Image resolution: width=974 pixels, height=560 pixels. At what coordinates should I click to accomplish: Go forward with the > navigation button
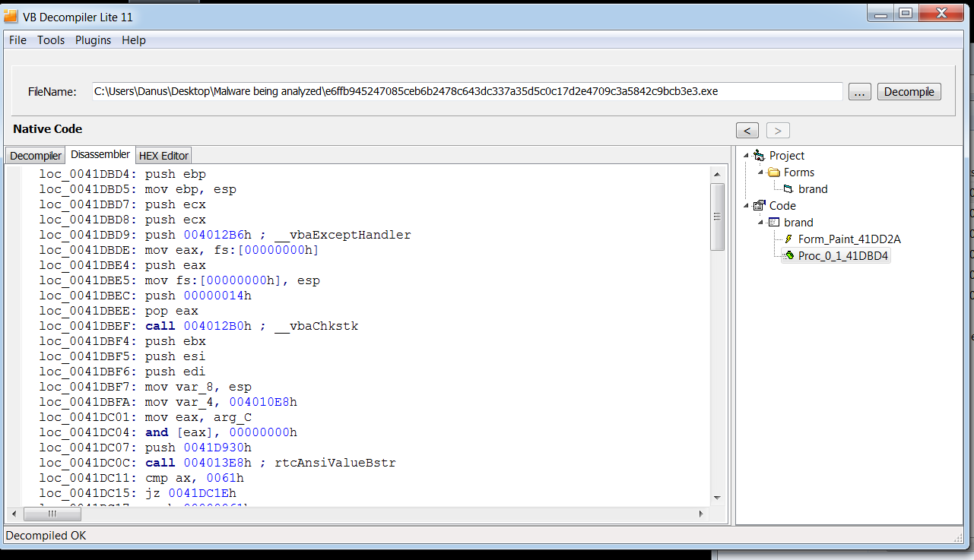pos(778,130)
